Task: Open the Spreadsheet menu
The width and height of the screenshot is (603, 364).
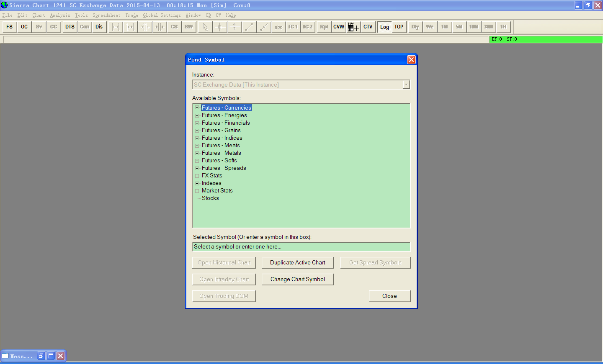Action: coord(106,15)
